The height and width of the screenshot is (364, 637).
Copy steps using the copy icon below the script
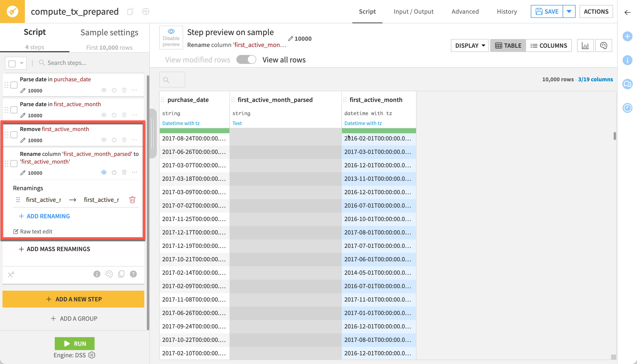tap(121, 274)
